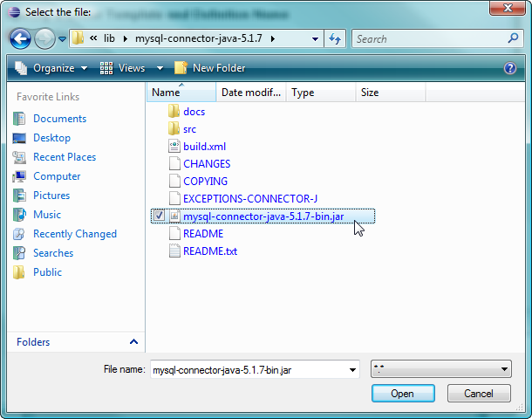Expand the Folders pane chevron

coord(133,342)
